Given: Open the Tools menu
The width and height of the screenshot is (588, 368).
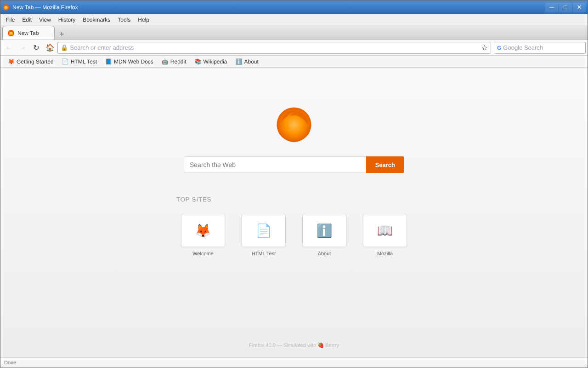Looking at the screenshot, I should 124,20.
